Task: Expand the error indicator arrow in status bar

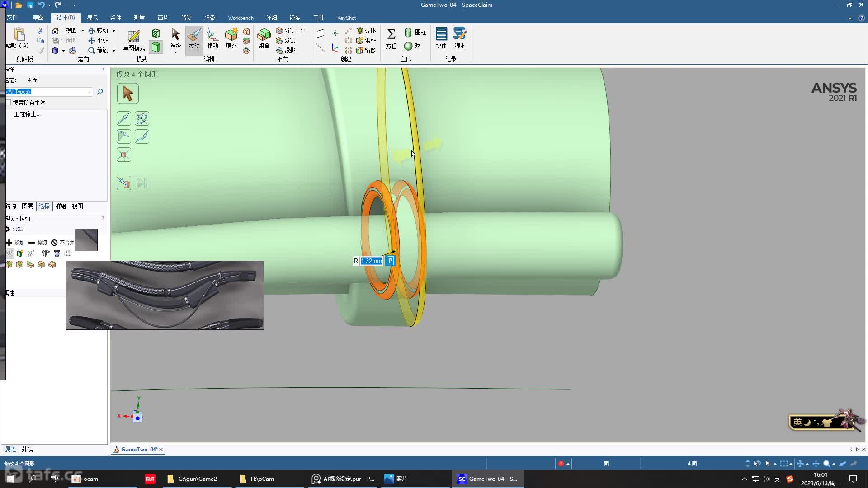Action: click(x=568, y=464)
